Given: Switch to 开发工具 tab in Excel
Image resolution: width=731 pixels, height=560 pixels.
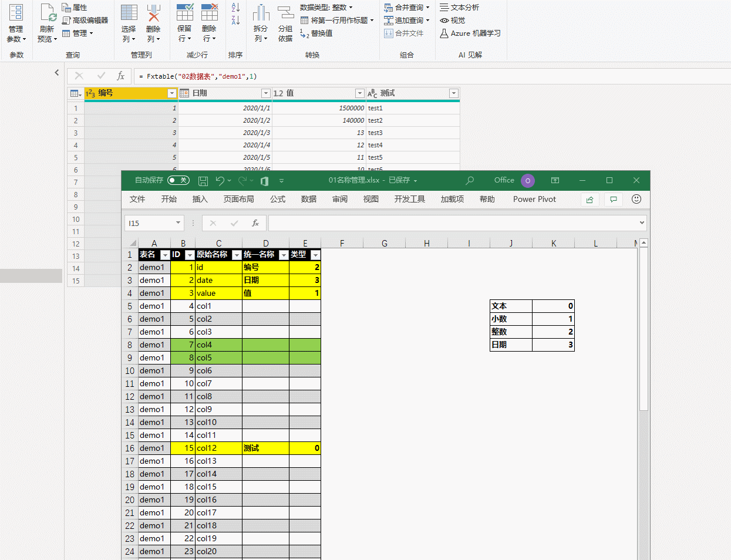Looking at the screenshot, I should (x=410, y=200).
